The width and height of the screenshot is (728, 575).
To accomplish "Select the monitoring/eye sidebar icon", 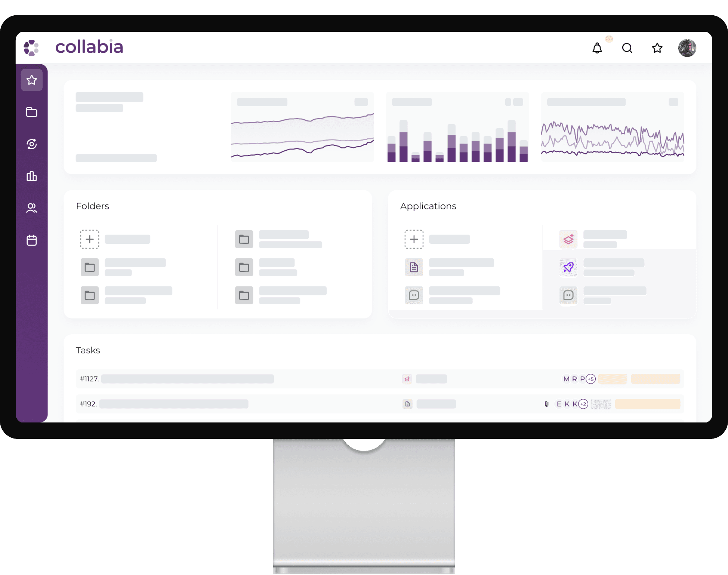I will (32, 144).
